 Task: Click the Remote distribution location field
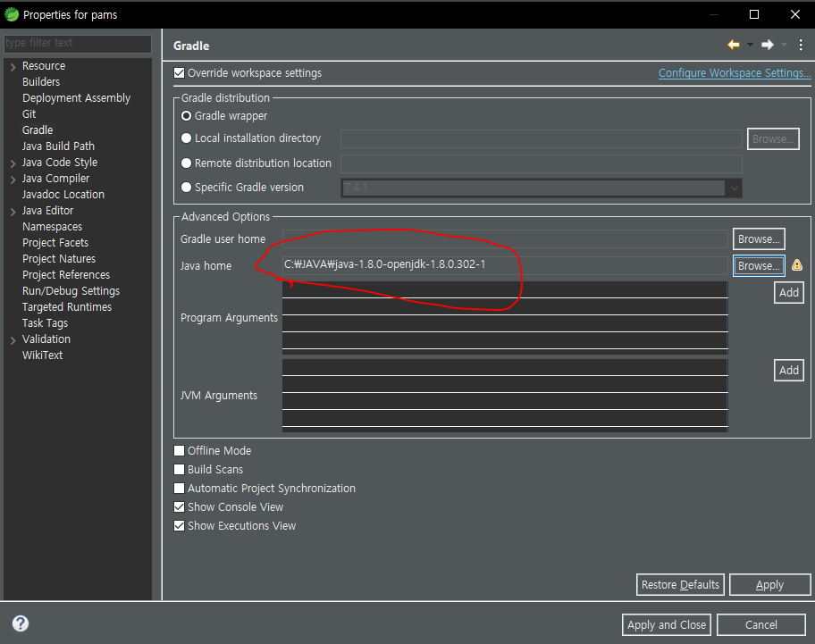[541, 163]
